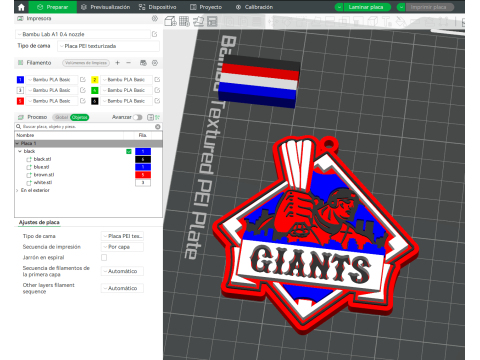Screen dimensions: 480x360
Task: Click Imprimir placa button
Action: (x=429, y=7)
